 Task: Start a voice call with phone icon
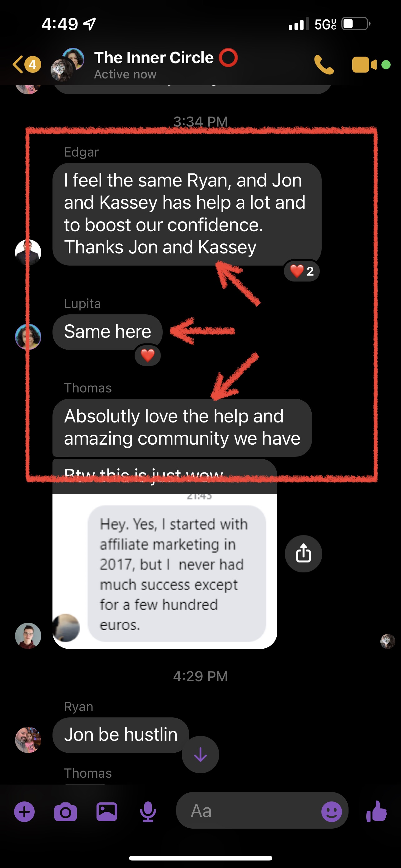click(324, 64)
